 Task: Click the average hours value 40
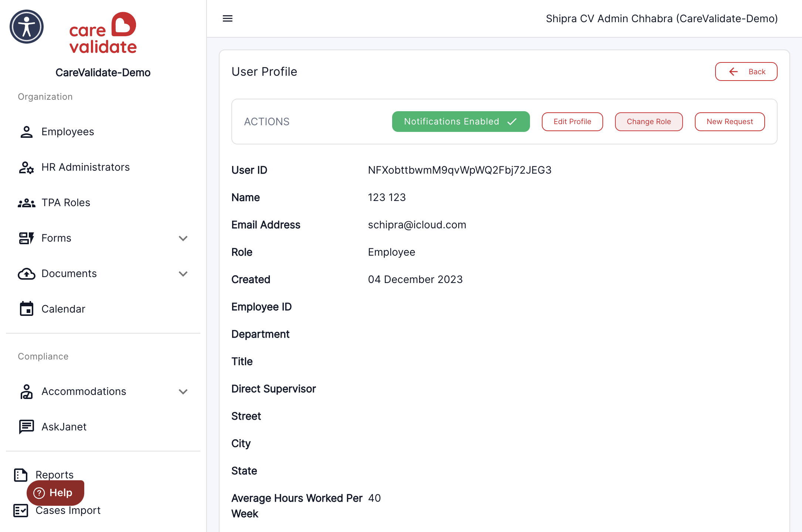pyautogui.click(x=374, y=498)
